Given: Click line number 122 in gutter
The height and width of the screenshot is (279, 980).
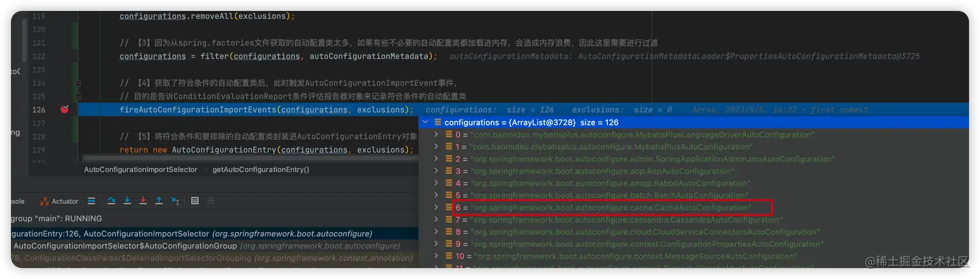Looking at the screenshot, I should 39,56.
